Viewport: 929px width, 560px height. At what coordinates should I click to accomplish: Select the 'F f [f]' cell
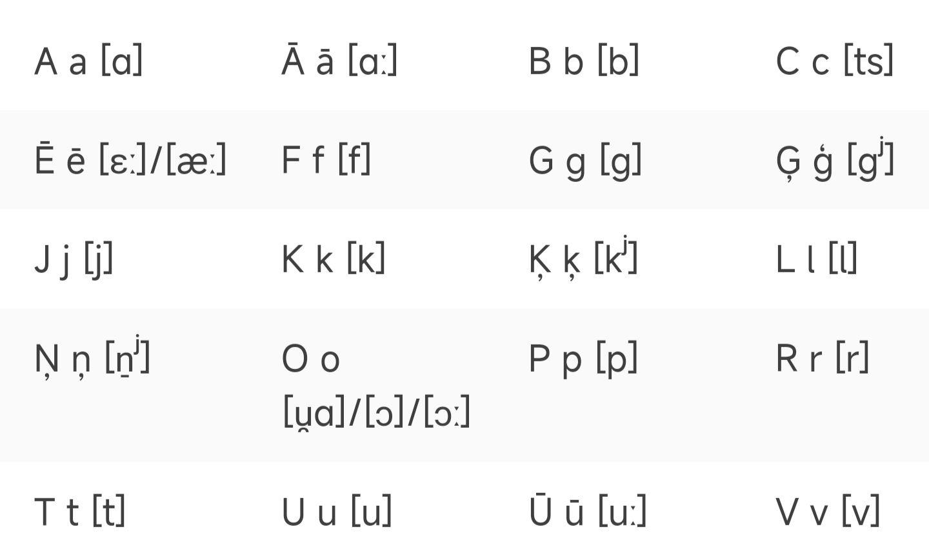[326, 159]
